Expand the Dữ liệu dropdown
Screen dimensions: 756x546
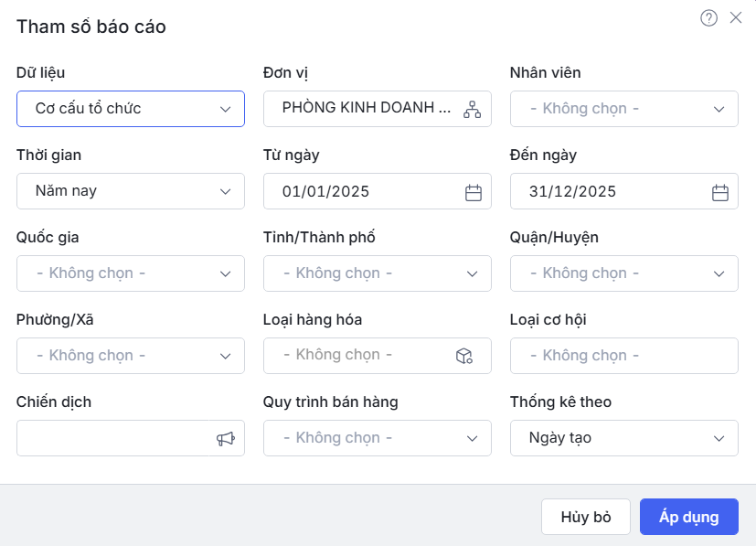click(131, 109)
